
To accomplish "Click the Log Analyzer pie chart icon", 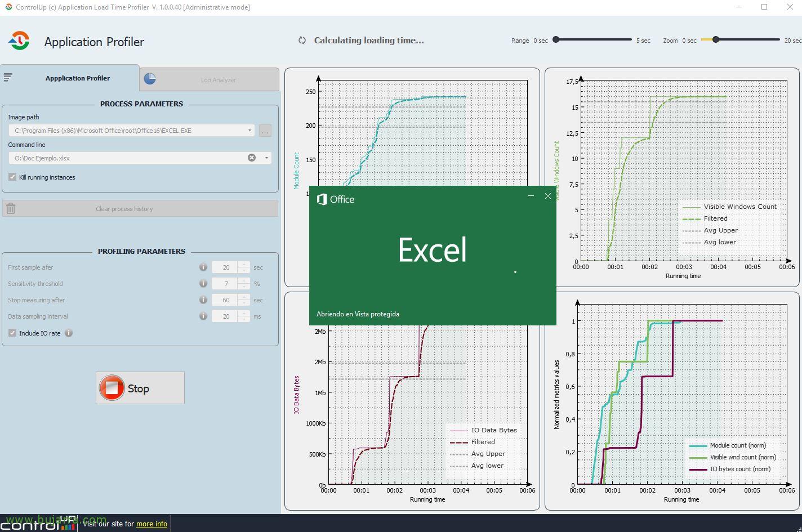I will click(x=150, y=79).
